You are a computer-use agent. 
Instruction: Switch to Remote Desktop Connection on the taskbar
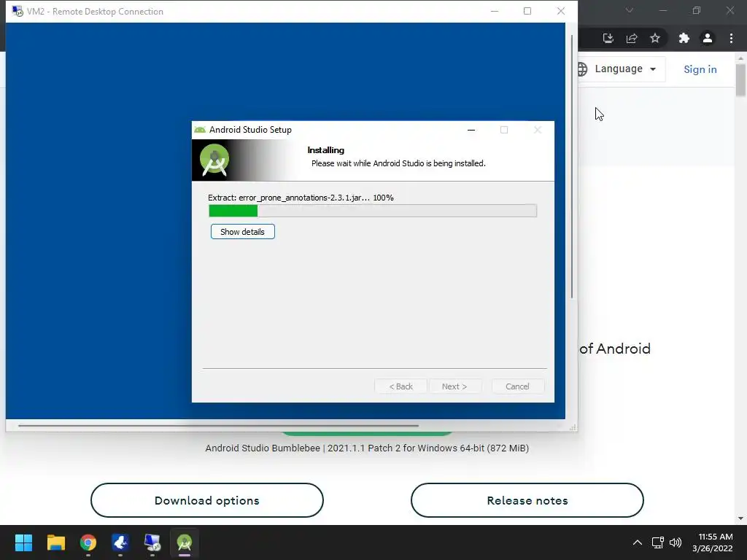[x=152, y=542]
